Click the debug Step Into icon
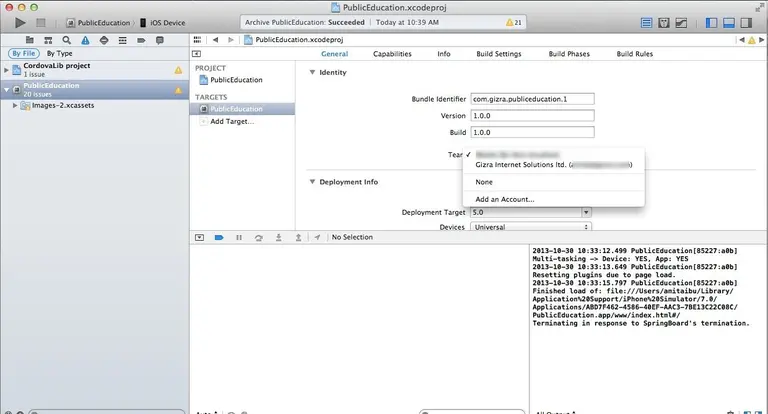Image resolution: width=768 pixels, height=414 pixels. click(x=278, y=237)
